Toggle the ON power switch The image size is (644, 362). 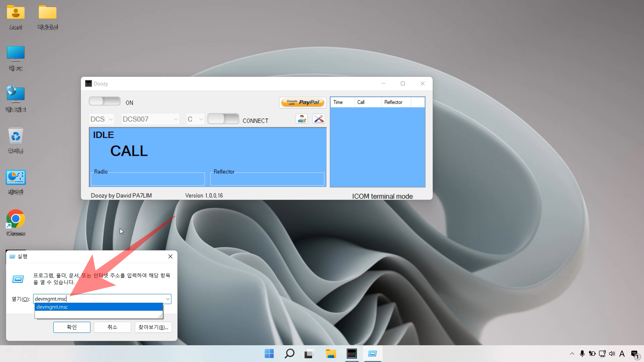click(105, 101)
